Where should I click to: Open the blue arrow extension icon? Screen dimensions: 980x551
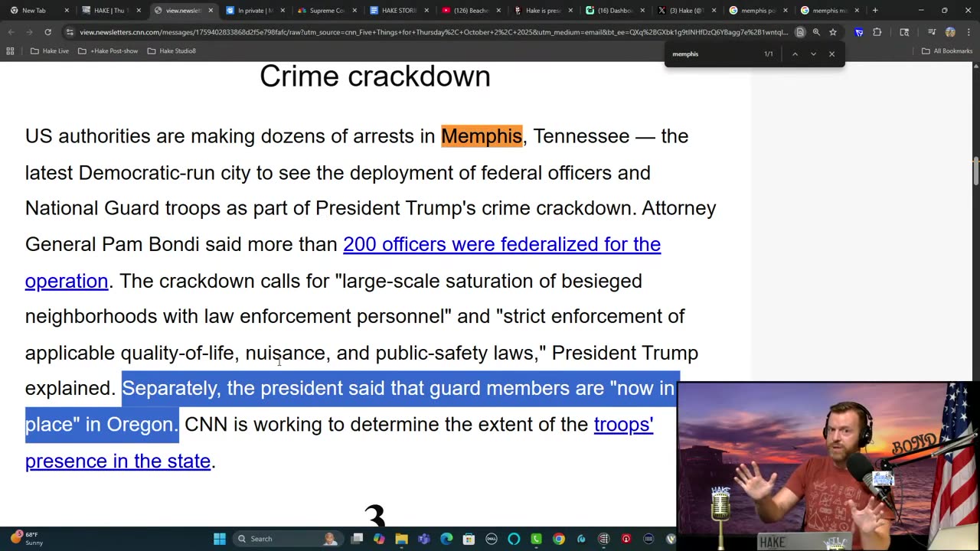click(859, 32)
